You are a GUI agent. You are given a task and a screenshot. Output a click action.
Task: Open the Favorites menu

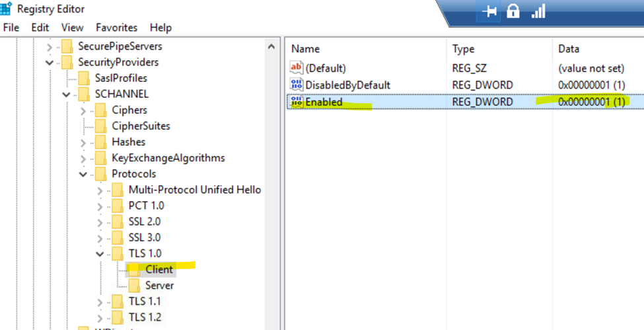click(117, 28)
